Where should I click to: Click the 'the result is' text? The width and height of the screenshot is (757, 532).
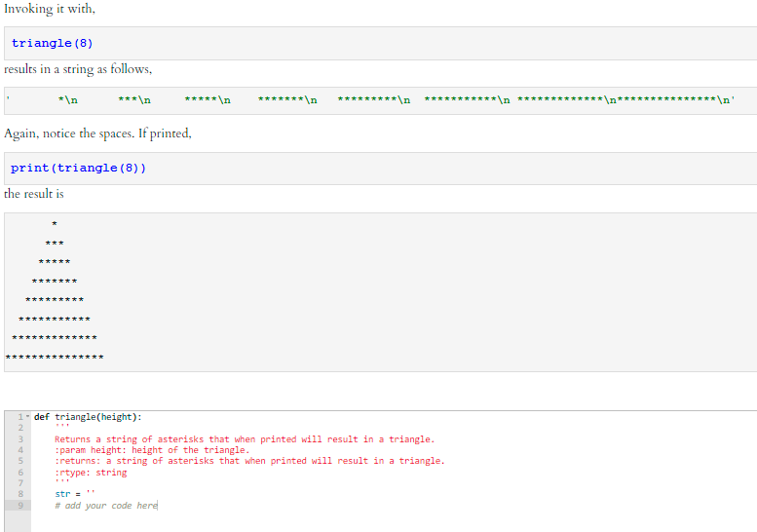[x=34, y=194]
